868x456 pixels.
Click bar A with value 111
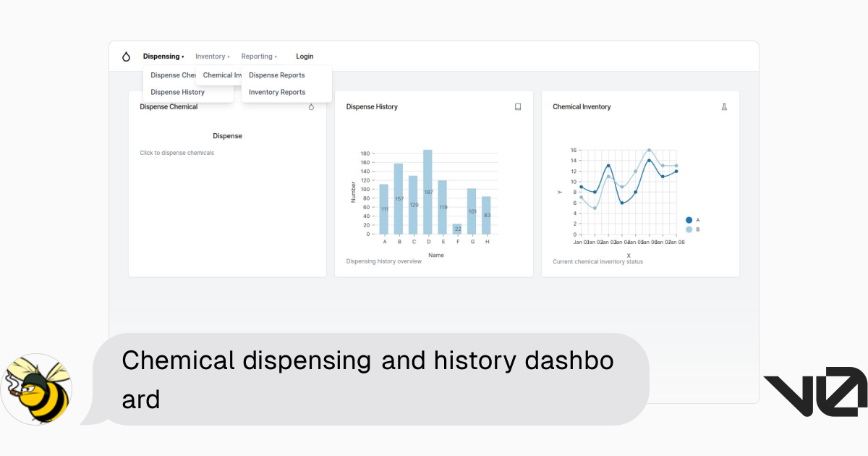pyautogui.click(x=384, y=209)
